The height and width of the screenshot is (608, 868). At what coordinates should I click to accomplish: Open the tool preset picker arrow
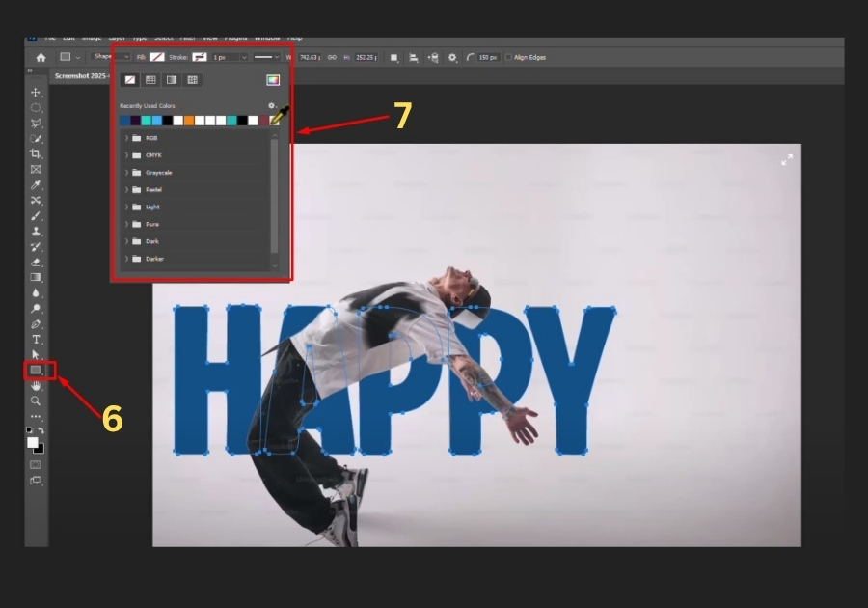[x=78, y=57]
